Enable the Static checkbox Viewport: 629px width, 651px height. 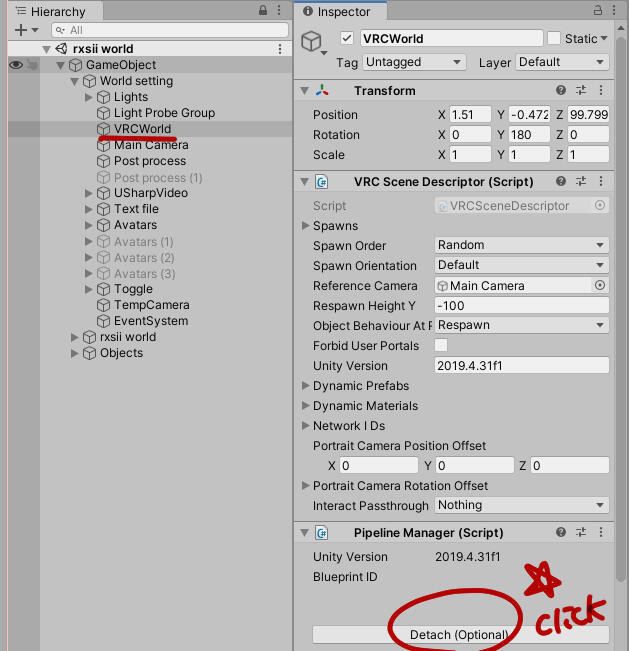(554, 39)
